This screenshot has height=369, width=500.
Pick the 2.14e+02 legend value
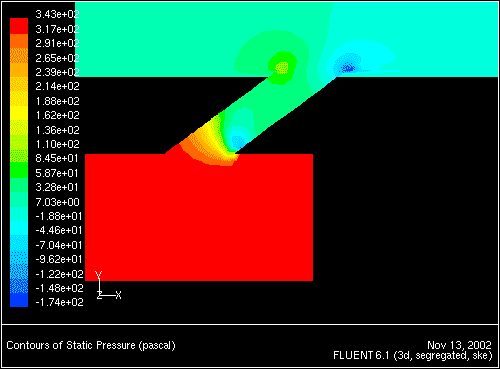(57, 86)
